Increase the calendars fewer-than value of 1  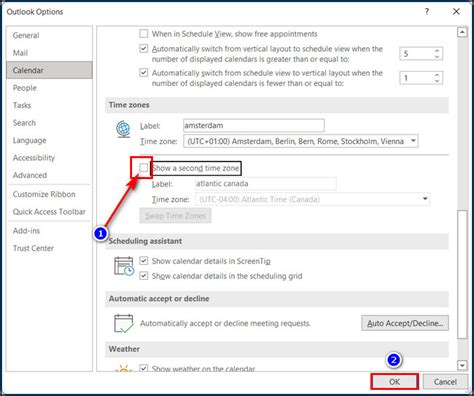[437, 75]
